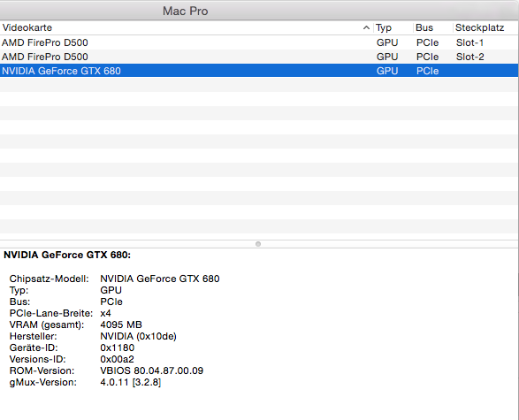This screenshot has width=519, height=420.
Task: Click detail heading NVIDIA GeForce GTX 680:
Action: (67, 255)
